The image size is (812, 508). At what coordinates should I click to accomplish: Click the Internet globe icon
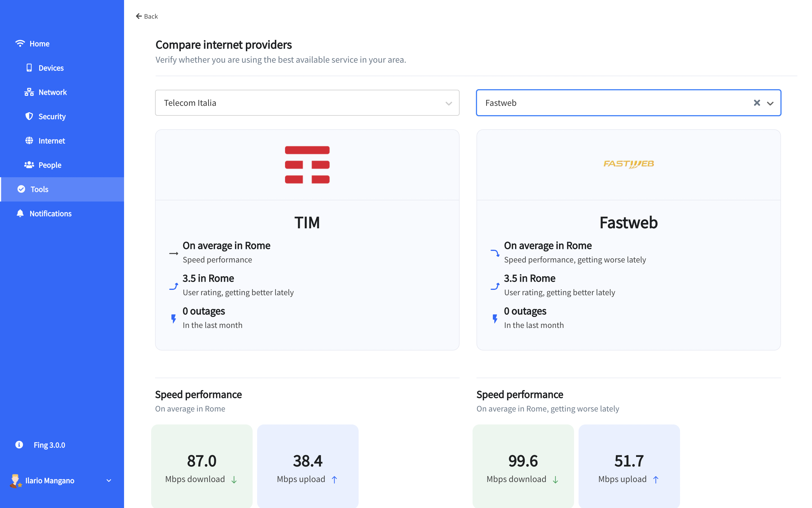coord(29,141)
